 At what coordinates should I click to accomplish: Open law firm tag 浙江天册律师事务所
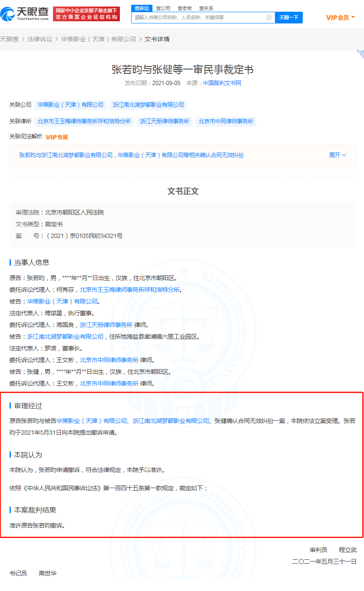tap(165, 121)
